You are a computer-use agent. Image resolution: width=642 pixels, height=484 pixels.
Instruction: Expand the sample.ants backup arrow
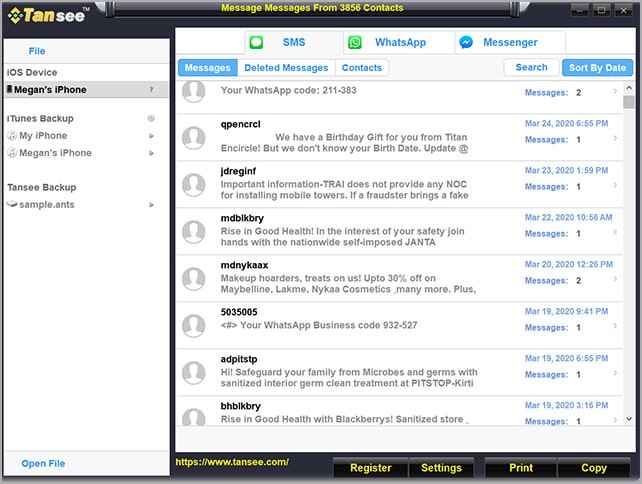click(x=152, y=205)
